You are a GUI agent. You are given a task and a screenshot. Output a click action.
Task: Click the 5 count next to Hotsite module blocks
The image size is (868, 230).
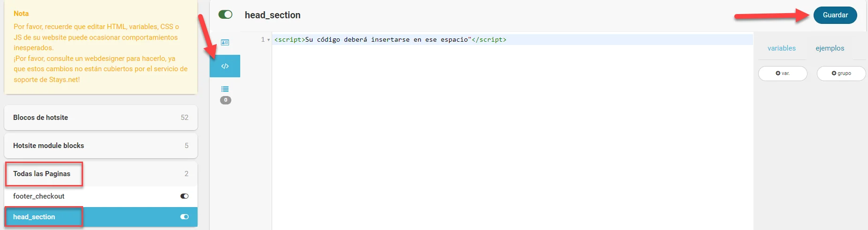click(x=187, y=146)
